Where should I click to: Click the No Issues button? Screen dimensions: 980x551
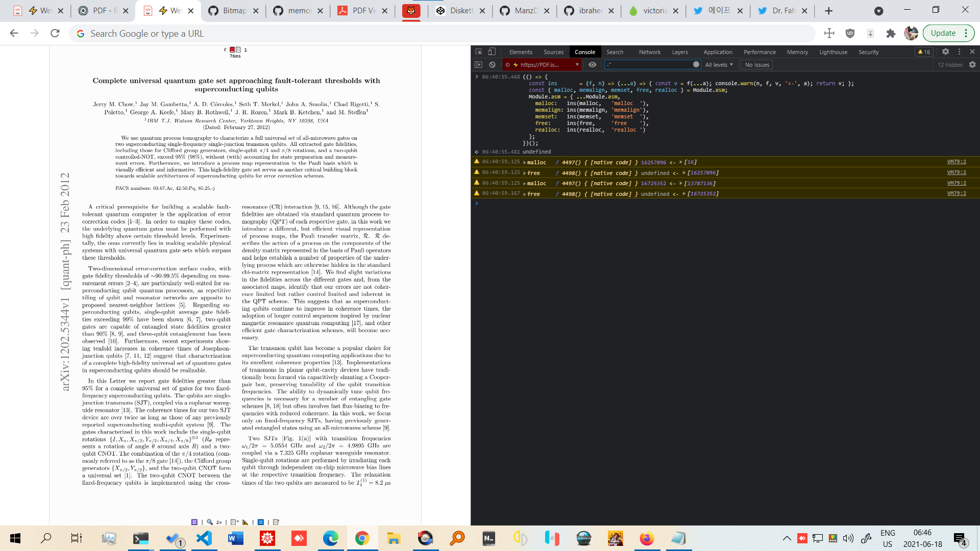click(757, 65)
